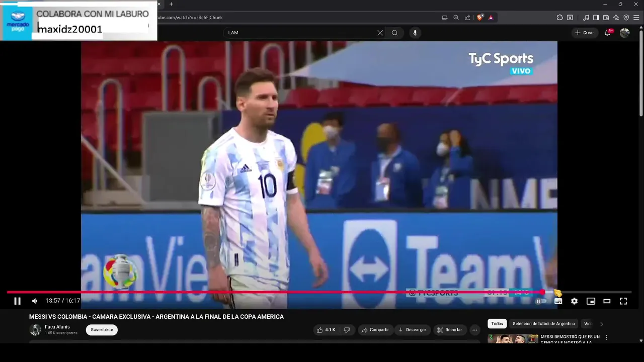Open the Facu Alanis channel name link
Viewport: 644px width, 362px height.
pos(57,327)
